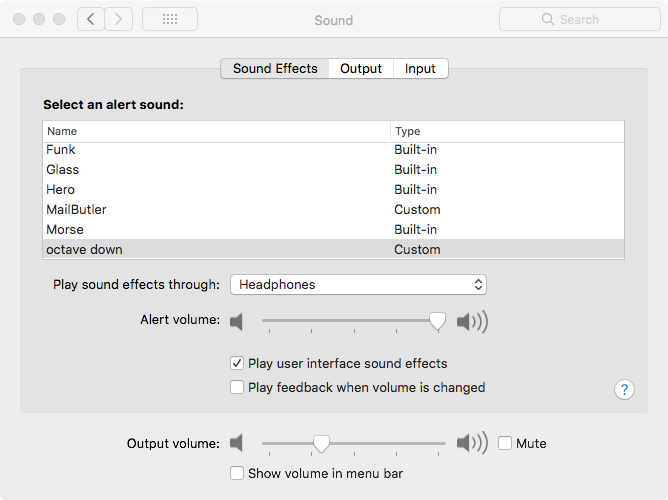Select the Morse alert sound
668x500 pixels.
334,230
